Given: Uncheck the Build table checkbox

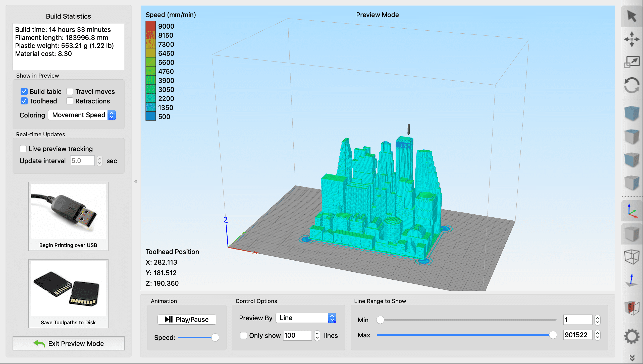Looking at the screenshot, I should click(x=24, y=91).
